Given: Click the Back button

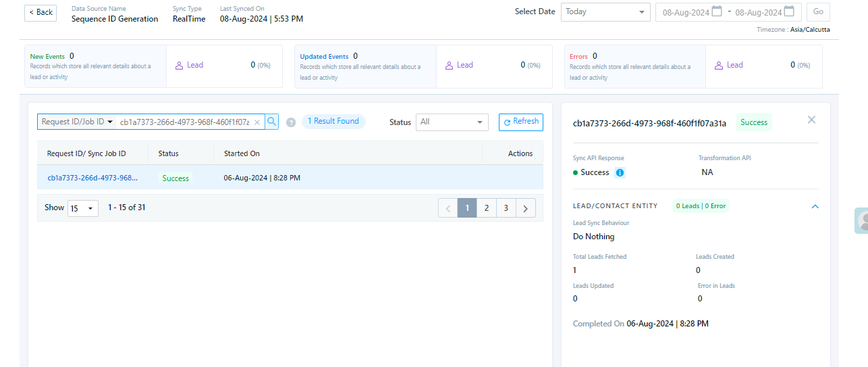Looking at the screenshot, I should [40, 12].
